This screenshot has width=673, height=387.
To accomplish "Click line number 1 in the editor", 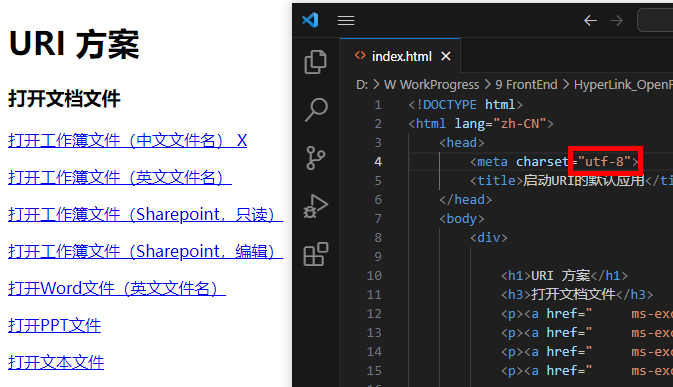I will click(378, 105).
